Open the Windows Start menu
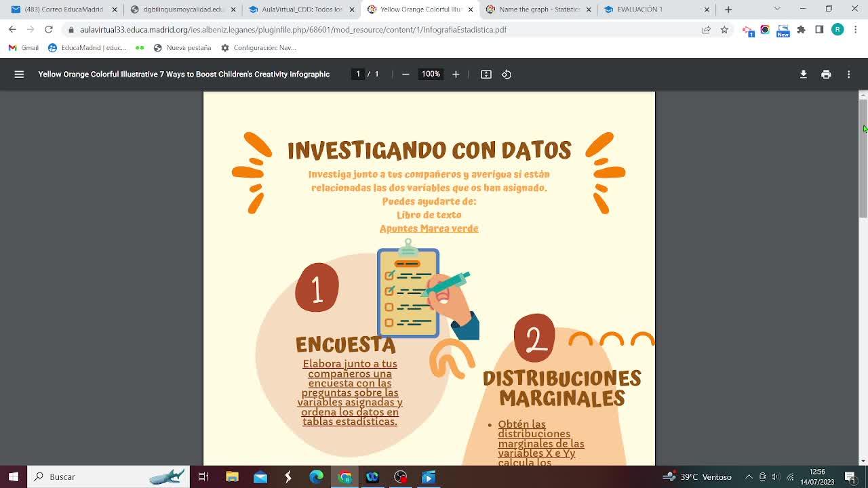Viewport: 868px width, 488px height. [x=14, y=476]
